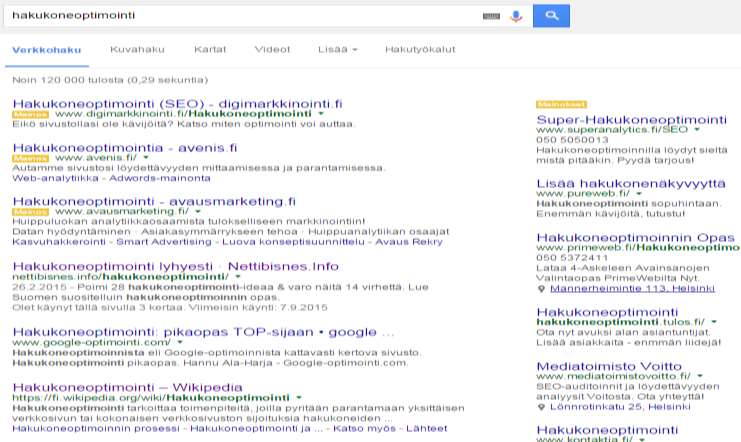
Task: Expand dropdown arrow beside fi.wikipedia.org URL
Action: coord(299,398)
